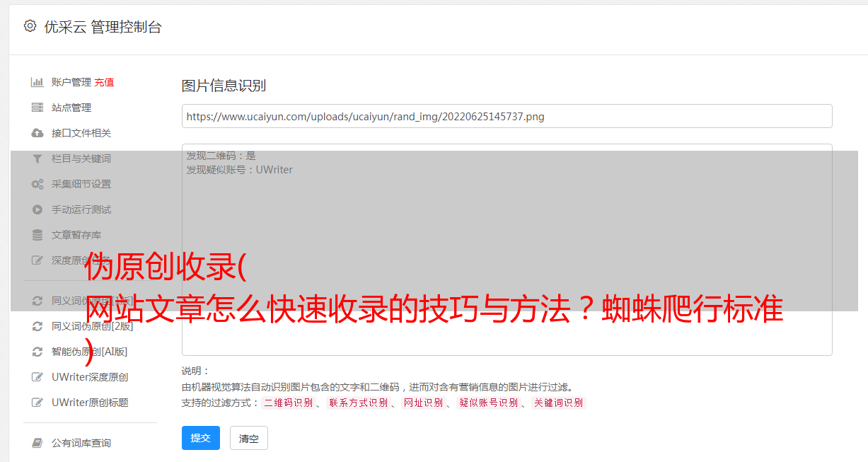Select the result line 发现二维码：是

pos(221,156)
